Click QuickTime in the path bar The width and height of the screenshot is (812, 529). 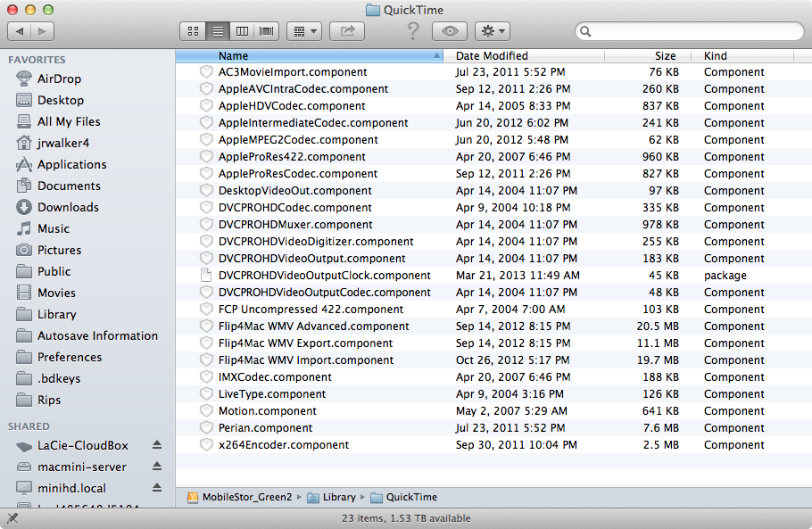click(x=404, y=498)
